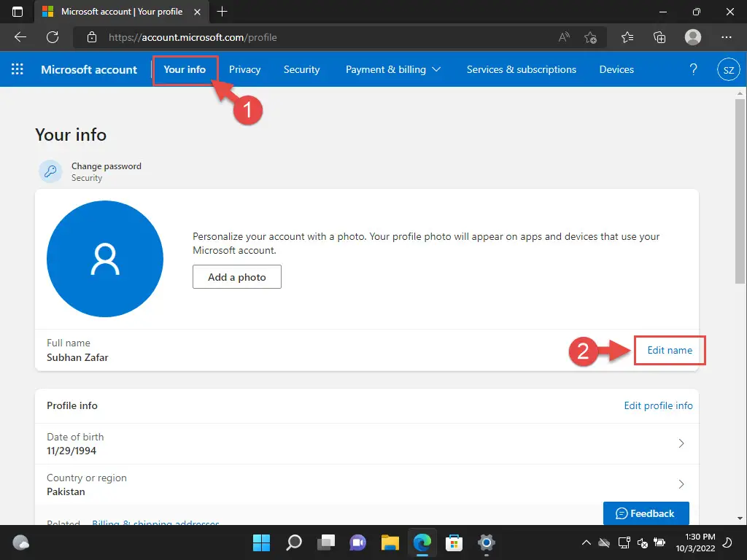Click the 11/29/1994 date of birth value
This screenshot has height=560, width=747.
point(71,451)
